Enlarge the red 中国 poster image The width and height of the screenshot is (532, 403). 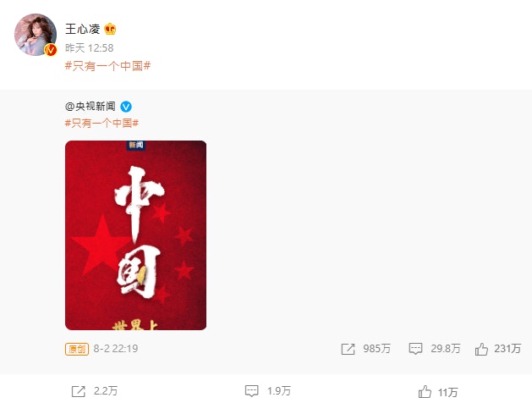pos(135,235)
